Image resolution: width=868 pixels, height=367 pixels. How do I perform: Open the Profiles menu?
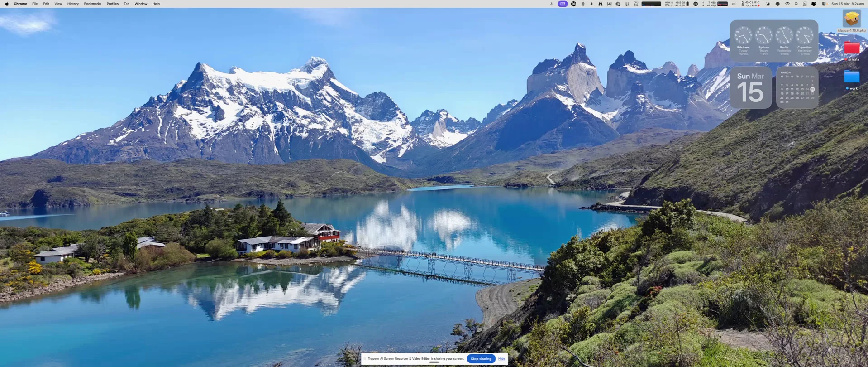(x=112, y=4)
